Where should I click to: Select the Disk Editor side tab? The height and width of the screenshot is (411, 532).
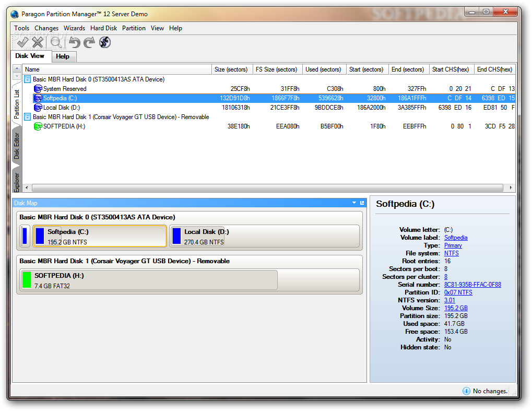tap(17, 146)
